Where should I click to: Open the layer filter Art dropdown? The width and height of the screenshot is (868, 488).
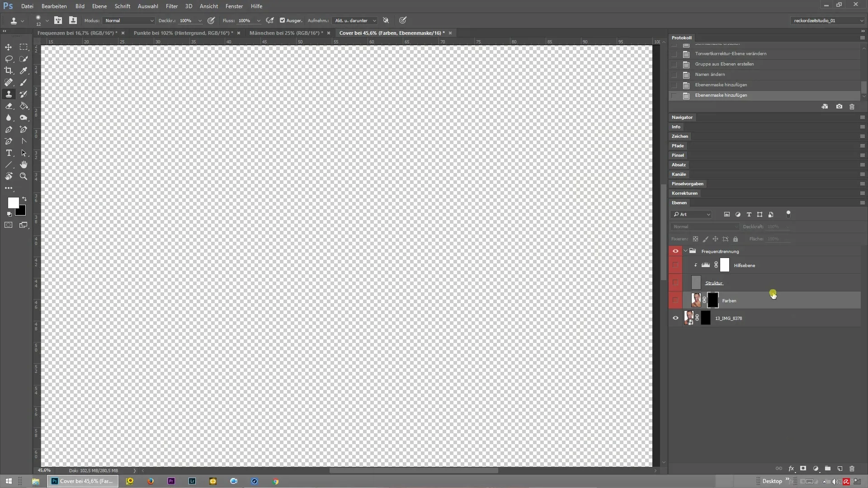tap(691, 215)
